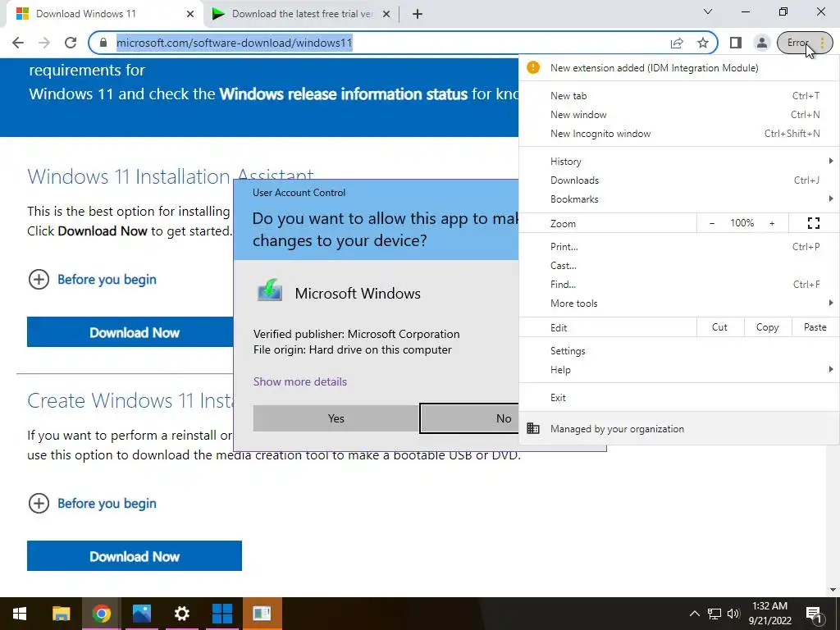Expand second Before you begin section

click(92, 503)
